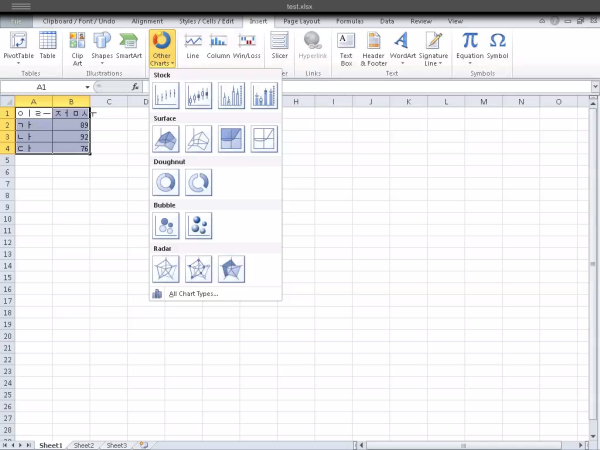This screenshot has height=450, width=600.
Task: Choose the Filled Radar chart
Action: click(232, 269)
